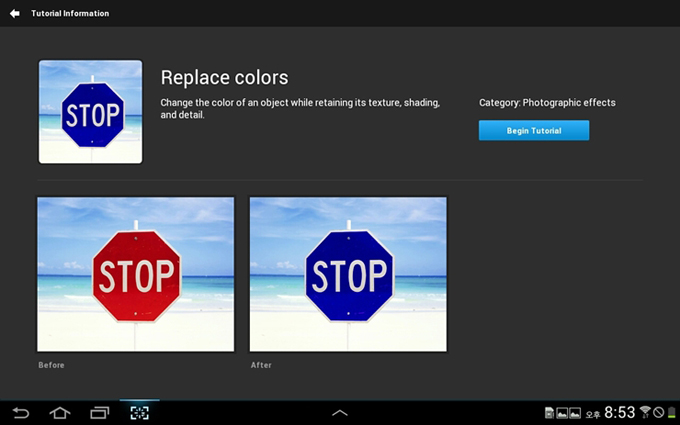
Task: Tap the Android home button
Action: [60, 413]
